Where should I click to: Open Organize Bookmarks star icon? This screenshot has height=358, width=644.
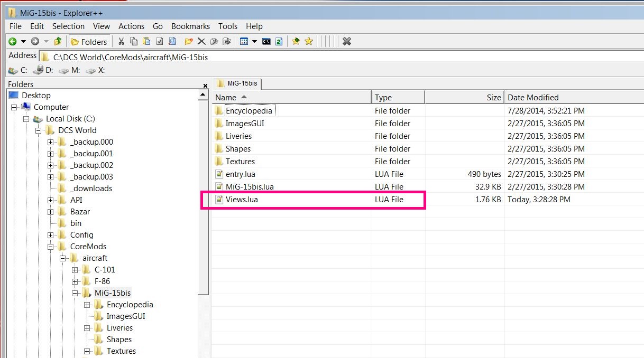pyautogui.click(x=309, y=41)
